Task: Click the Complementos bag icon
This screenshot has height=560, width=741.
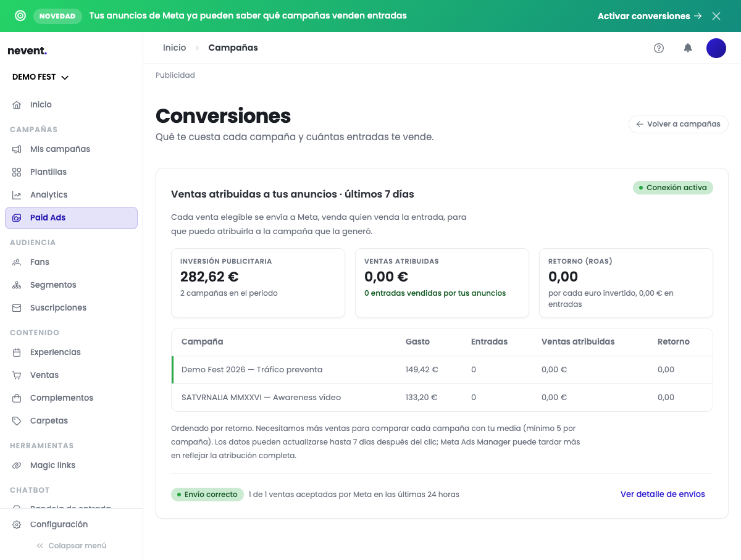Action: (17, 398)
